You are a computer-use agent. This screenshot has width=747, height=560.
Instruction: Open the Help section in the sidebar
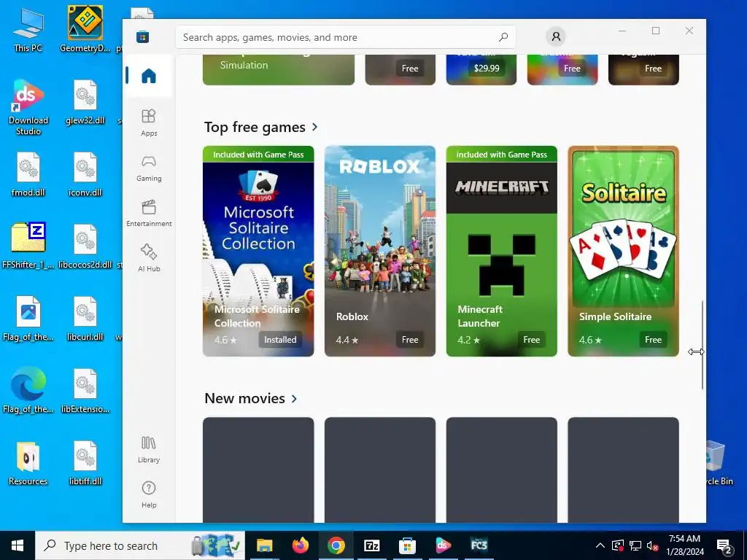(149, 494)
